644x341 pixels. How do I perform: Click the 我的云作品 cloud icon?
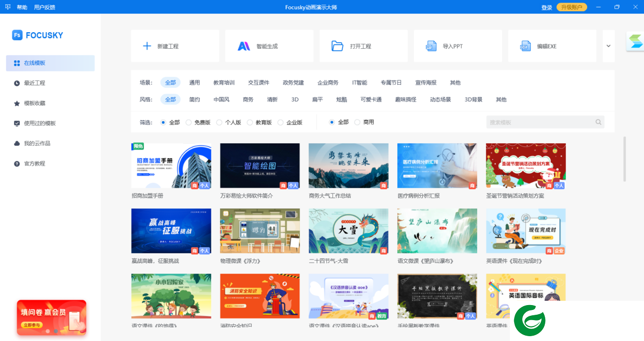coord(17,143)
